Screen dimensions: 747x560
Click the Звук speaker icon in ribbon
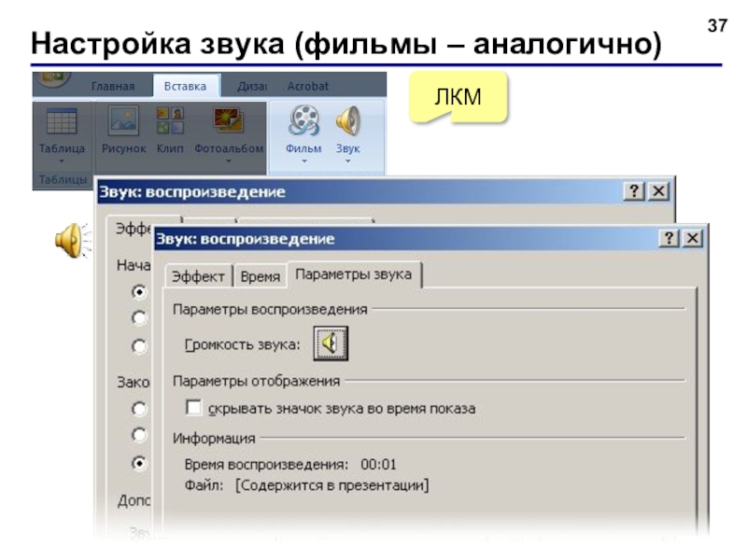347,121
